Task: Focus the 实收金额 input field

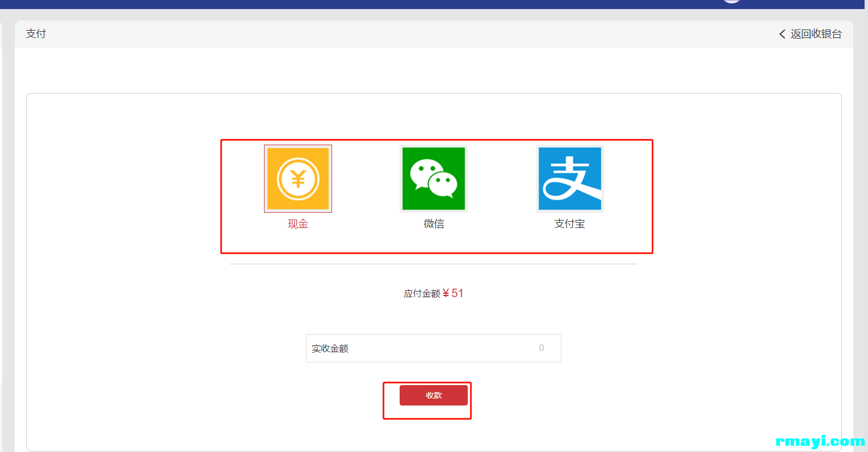Action: [x=434, y=348]
